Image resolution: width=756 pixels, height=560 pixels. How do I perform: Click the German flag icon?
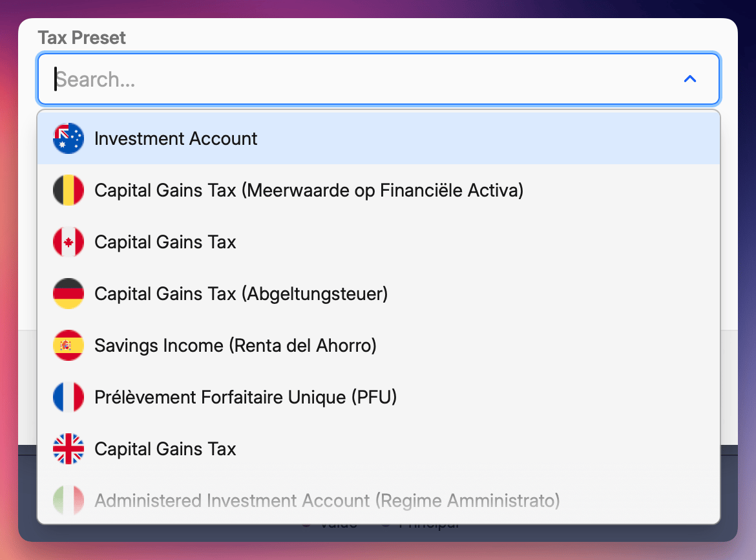tap(68, 293)
